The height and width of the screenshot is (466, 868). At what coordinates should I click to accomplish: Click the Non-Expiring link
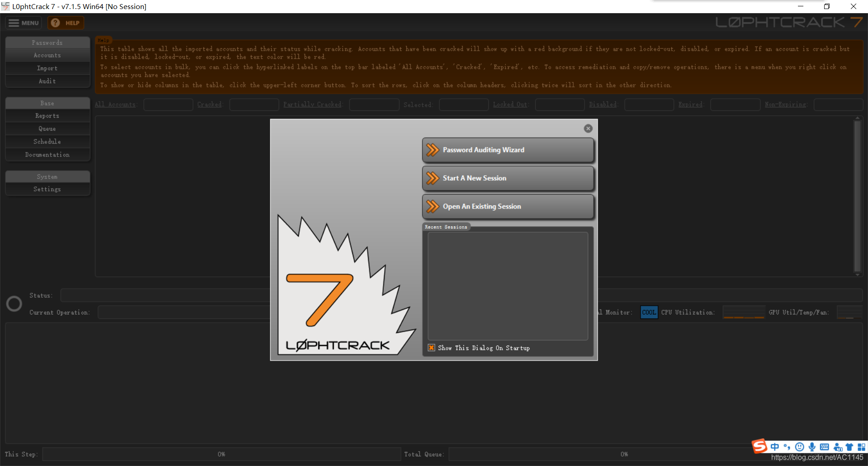click(786, 105)
